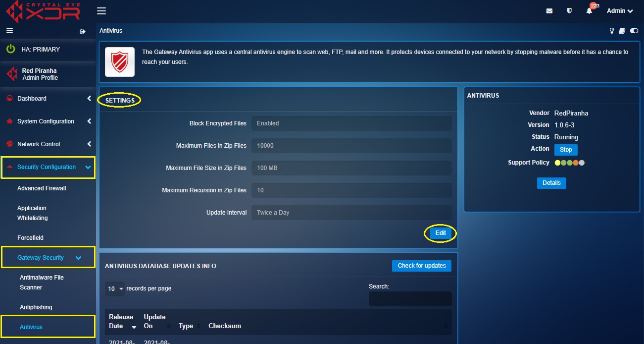Click Maximum Recursion in Zip field
The height and width of the screenshot is (344, 644).
pyautogui.click(x=351, y=190)
